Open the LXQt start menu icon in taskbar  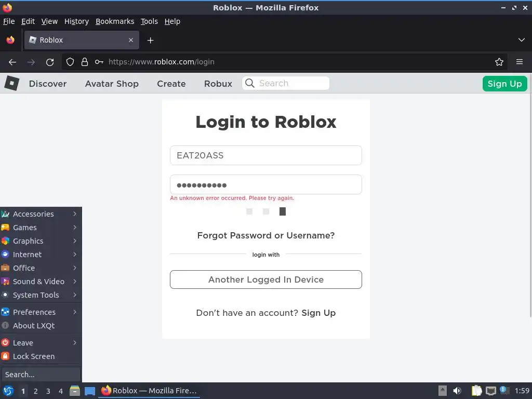8,391
